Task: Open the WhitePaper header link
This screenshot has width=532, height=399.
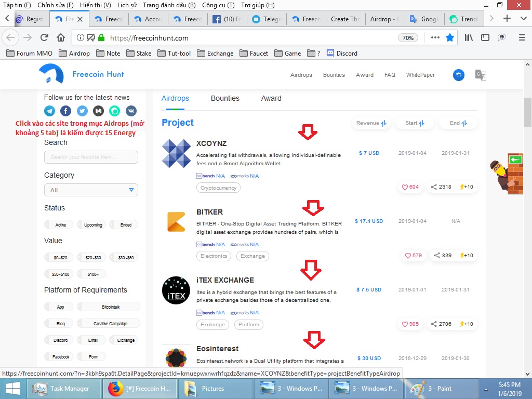Action: coord(420,75)
